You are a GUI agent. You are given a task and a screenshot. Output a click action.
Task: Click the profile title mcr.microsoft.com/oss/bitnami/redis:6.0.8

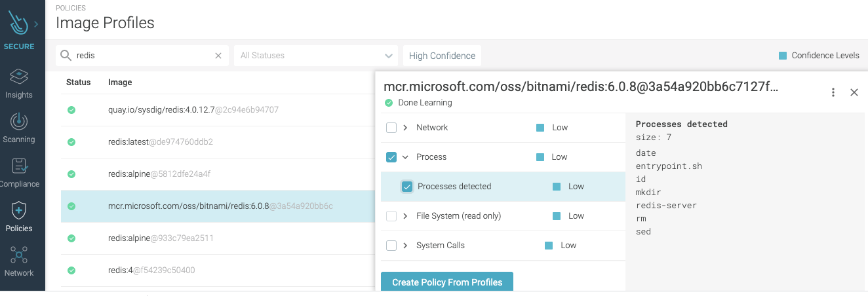click(x=581, y=86)
